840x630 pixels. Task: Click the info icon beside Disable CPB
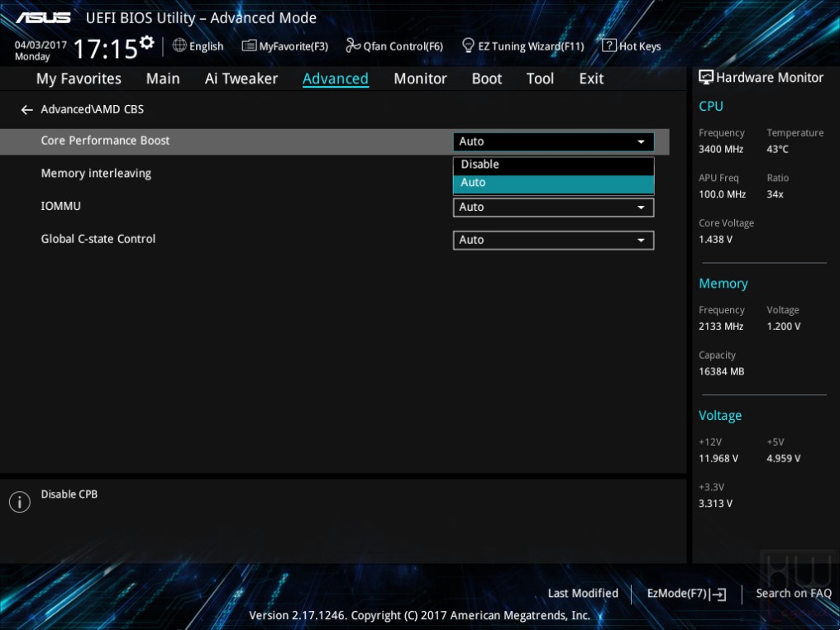point(20,502)
